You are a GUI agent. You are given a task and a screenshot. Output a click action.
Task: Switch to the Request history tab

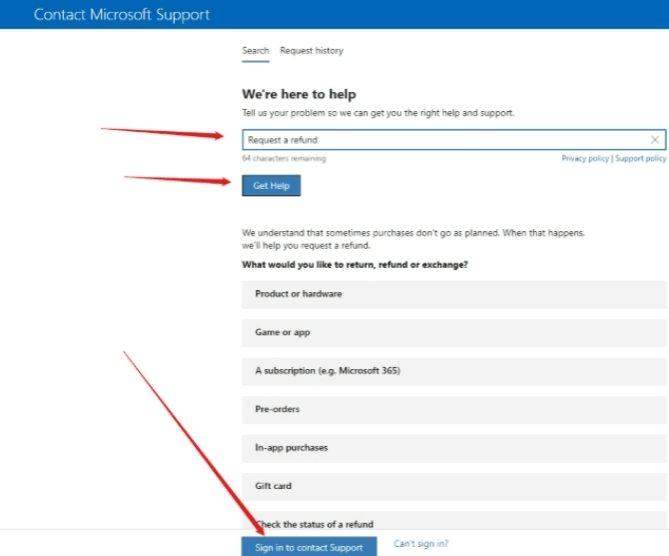click(x=311, y=51)
